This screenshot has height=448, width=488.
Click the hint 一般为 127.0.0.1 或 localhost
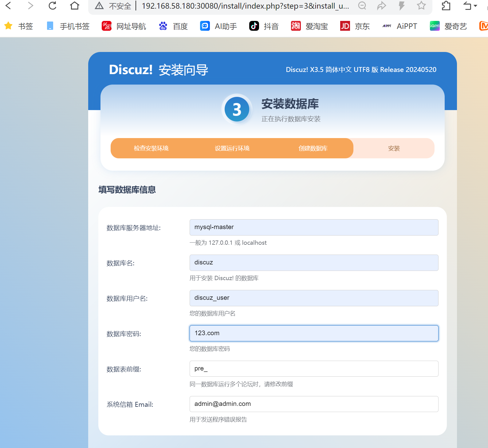[x=228, y=243]
